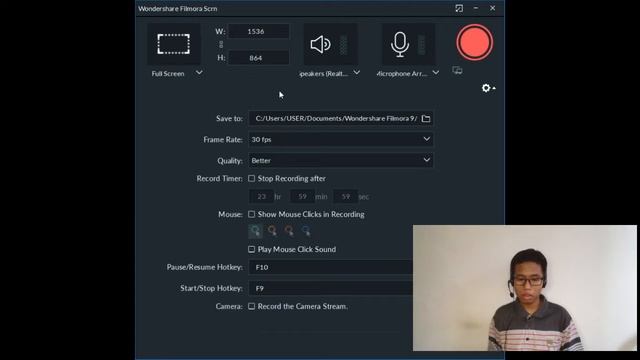Expand the Full Screen mode dropdown arrow

point(199,73)
